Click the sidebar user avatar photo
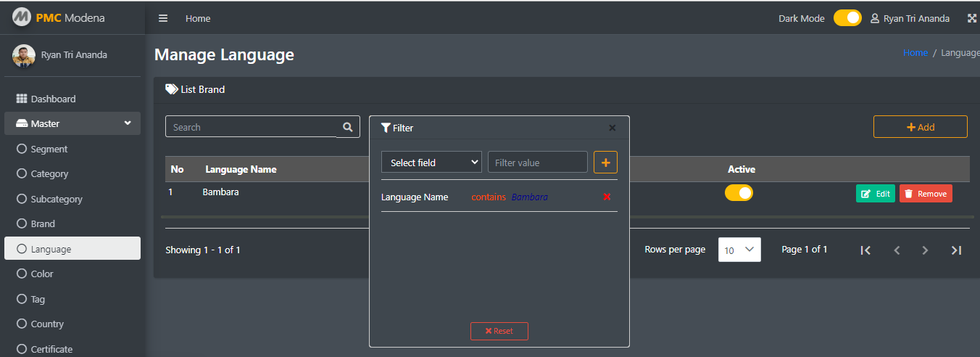980x357 pixels. (24, 55)
